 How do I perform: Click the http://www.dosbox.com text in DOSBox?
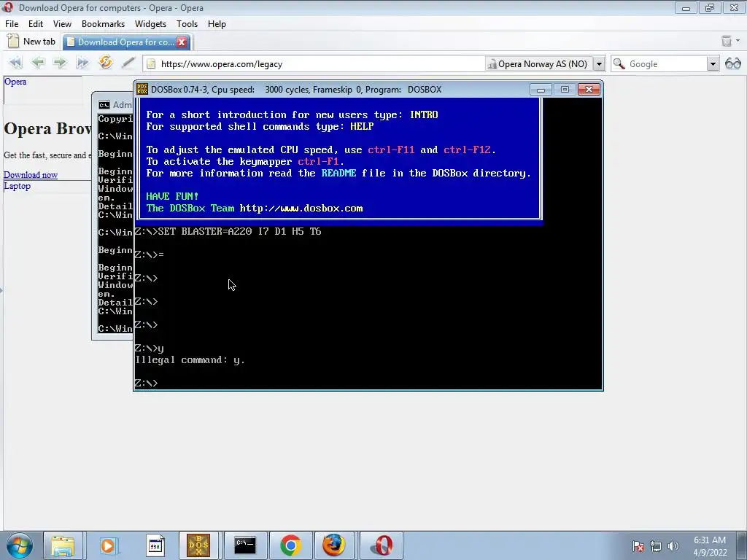301,208
